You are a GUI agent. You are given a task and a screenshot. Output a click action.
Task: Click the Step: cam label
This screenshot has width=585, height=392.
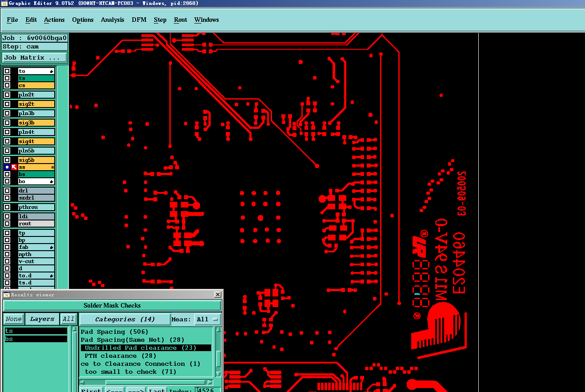(35, 47)
